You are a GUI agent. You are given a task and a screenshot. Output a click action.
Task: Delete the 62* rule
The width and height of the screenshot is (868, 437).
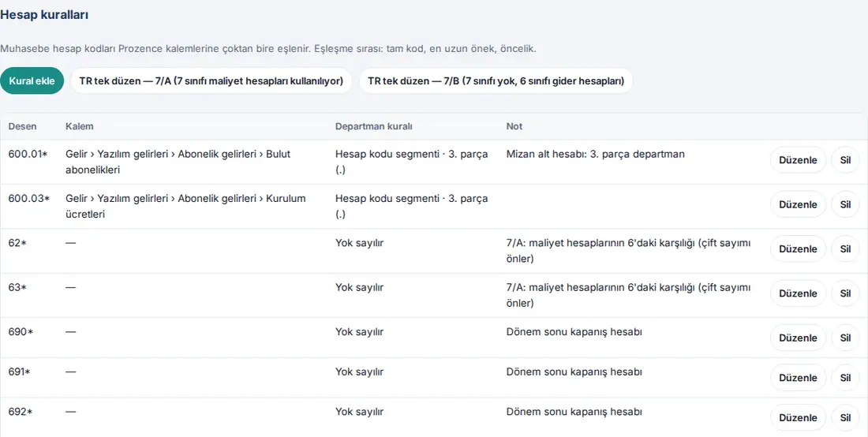pos(845,249)
